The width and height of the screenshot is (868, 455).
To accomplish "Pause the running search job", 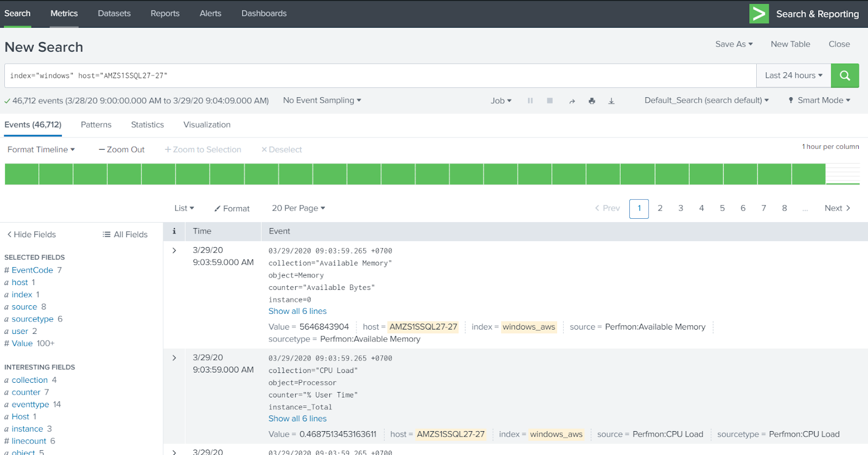I will [x=530, y=101].
